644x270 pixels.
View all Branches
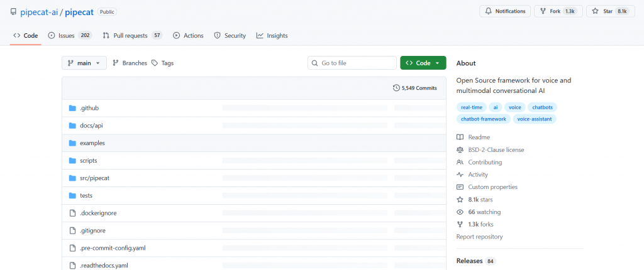(x=130, y=63)
